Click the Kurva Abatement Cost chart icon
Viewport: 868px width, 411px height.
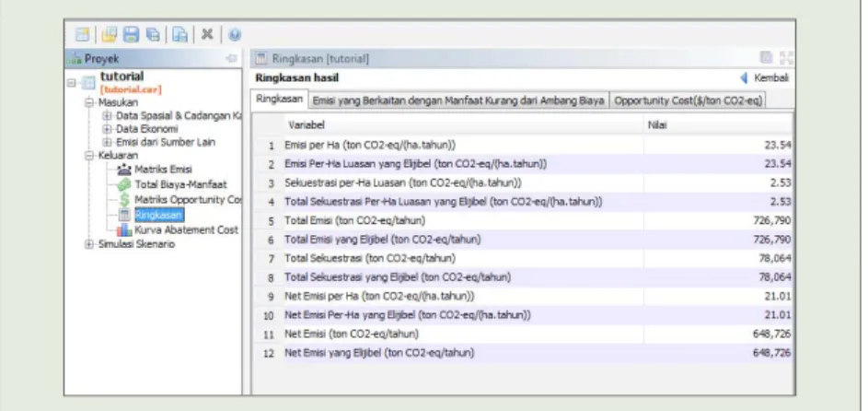124,229
